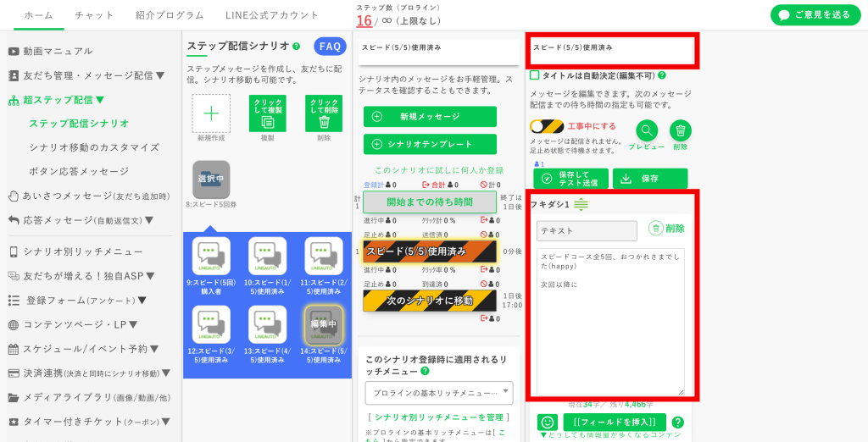Image resolution: width=868 pixels, height=442 pixels.
Task: Open シナリオ別リッチメニュー sidebar item
Action: [75, 251]
